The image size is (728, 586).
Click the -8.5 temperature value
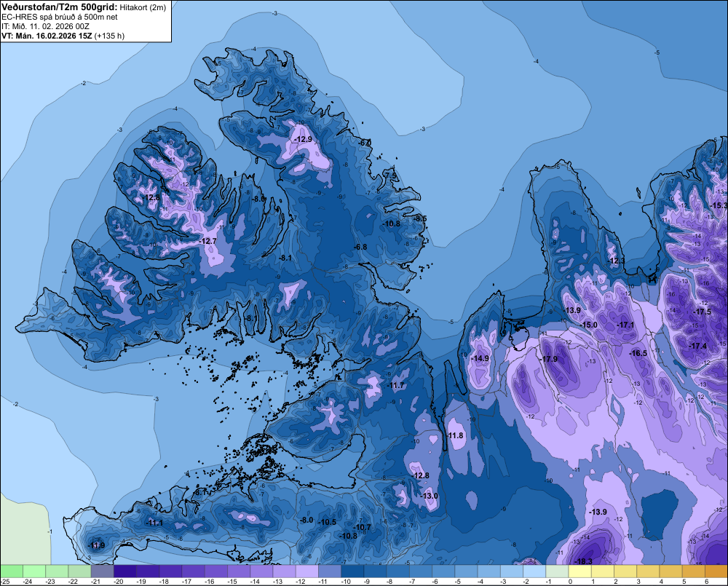[x=420, y=218]
